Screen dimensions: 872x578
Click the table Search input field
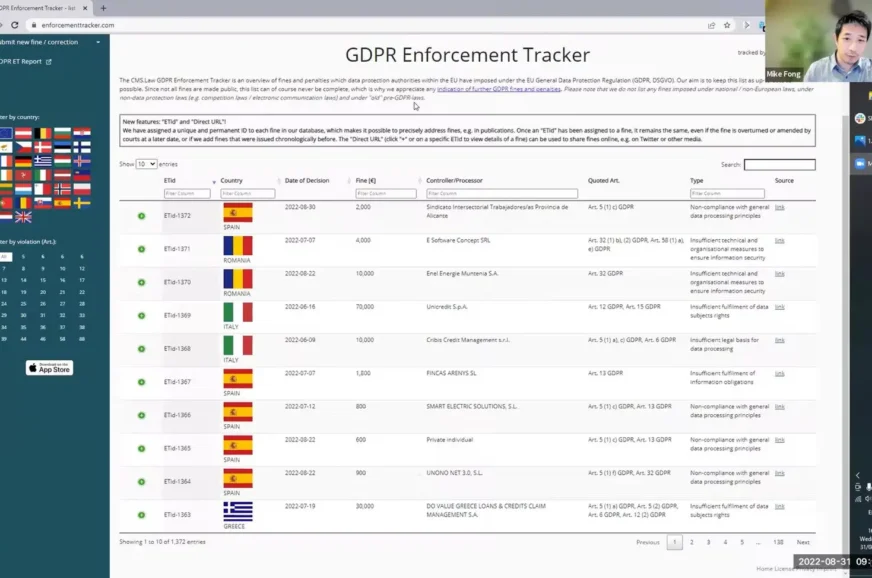779,164
